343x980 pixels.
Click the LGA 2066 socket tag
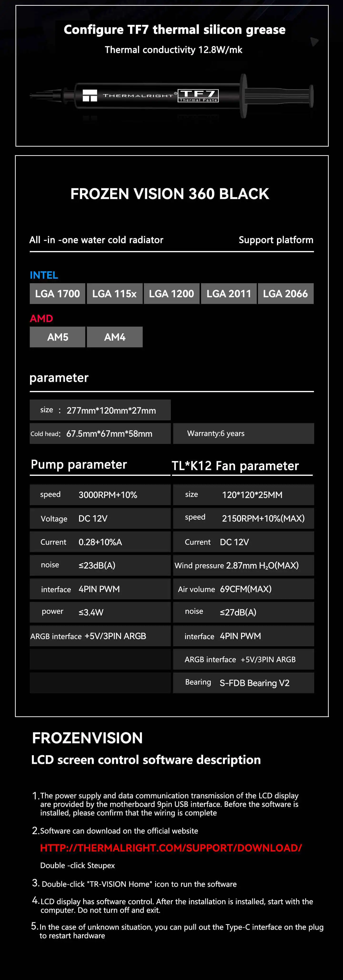286,294
